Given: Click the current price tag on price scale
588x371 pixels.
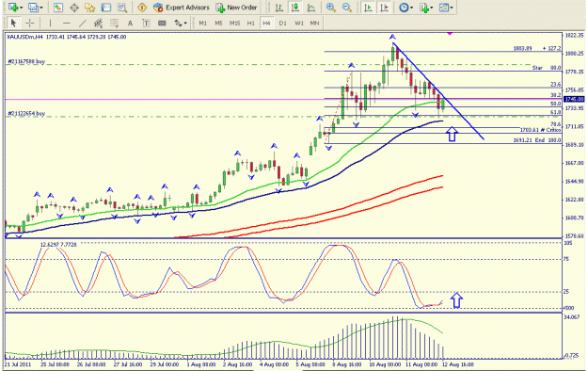Looking at the screenshot, I should pos(575,99).
